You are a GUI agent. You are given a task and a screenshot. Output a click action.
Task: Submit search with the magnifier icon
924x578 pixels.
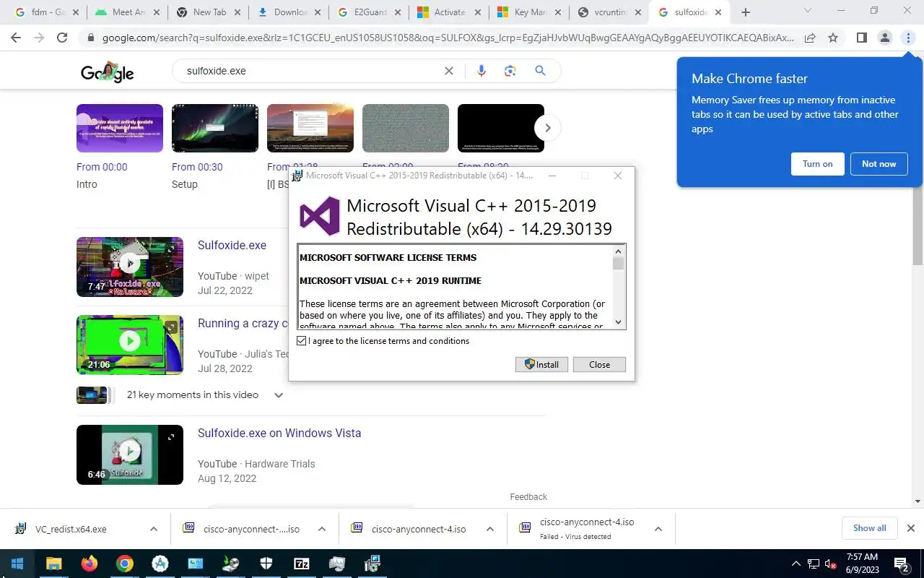pos(540,71)
